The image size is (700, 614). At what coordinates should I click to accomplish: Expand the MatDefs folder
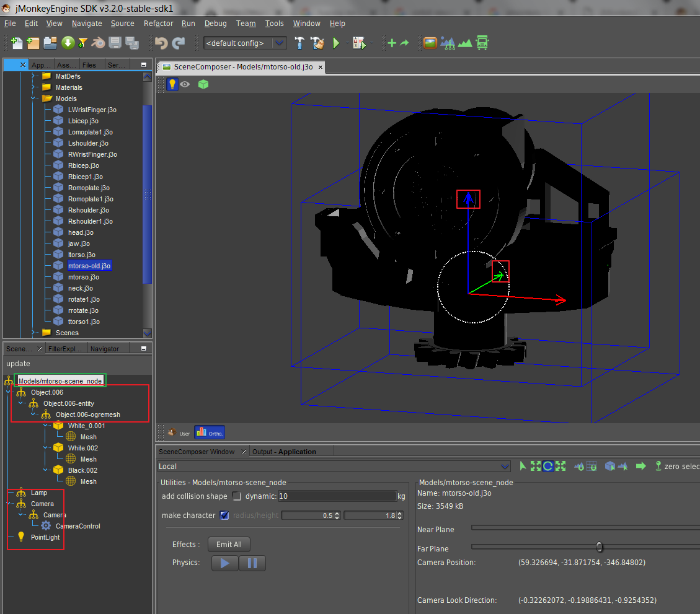click(x=33, y=76)
